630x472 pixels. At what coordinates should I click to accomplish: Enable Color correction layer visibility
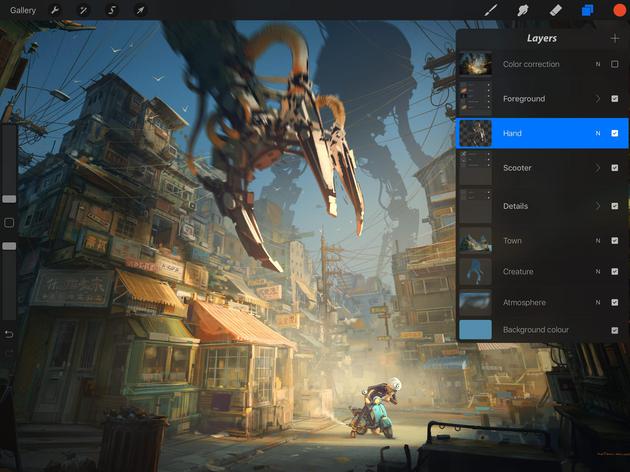tap(614, 64)
